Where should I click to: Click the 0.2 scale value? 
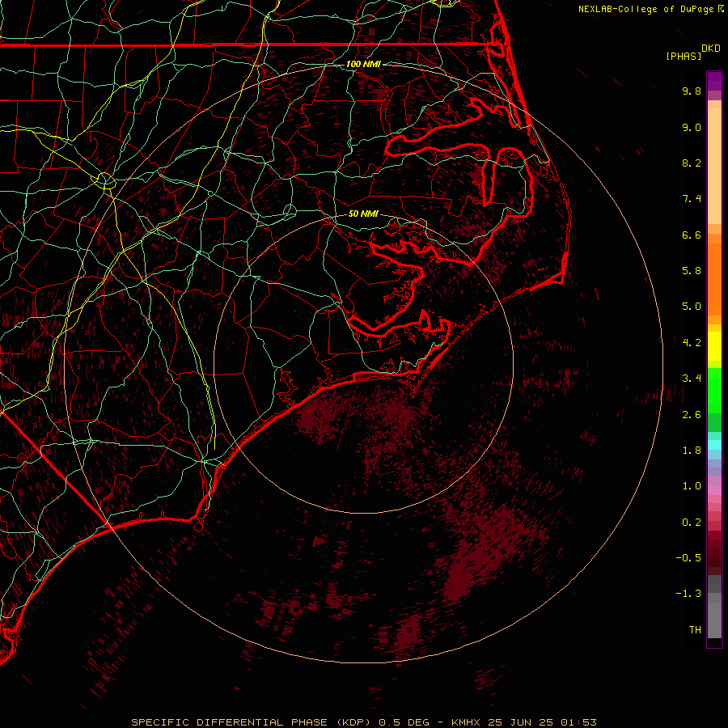click(x=692, y=523)
